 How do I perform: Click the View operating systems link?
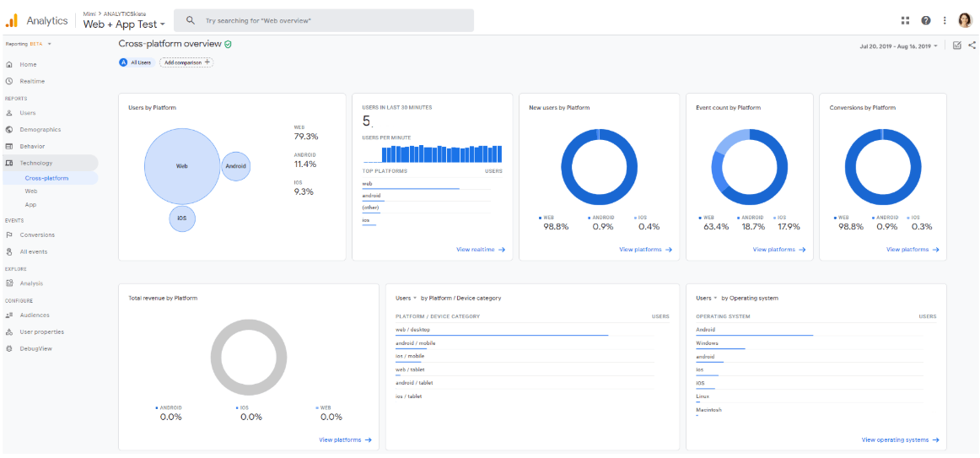[899, 439]
